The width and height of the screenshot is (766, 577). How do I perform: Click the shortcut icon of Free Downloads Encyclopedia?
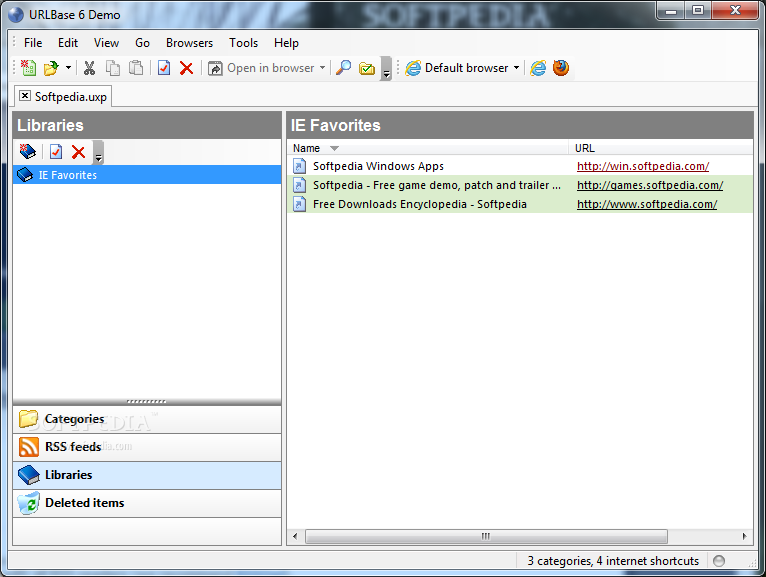tap(299, 204)
